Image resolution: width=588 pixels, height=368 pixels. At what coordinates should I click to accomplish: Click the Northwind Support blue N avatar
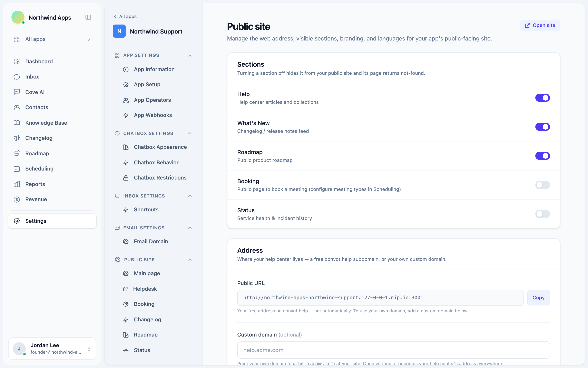119,31
